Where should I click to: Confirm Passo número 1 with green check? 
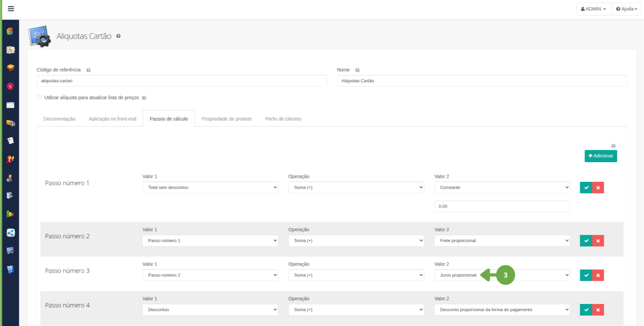[x=586, y=187]
